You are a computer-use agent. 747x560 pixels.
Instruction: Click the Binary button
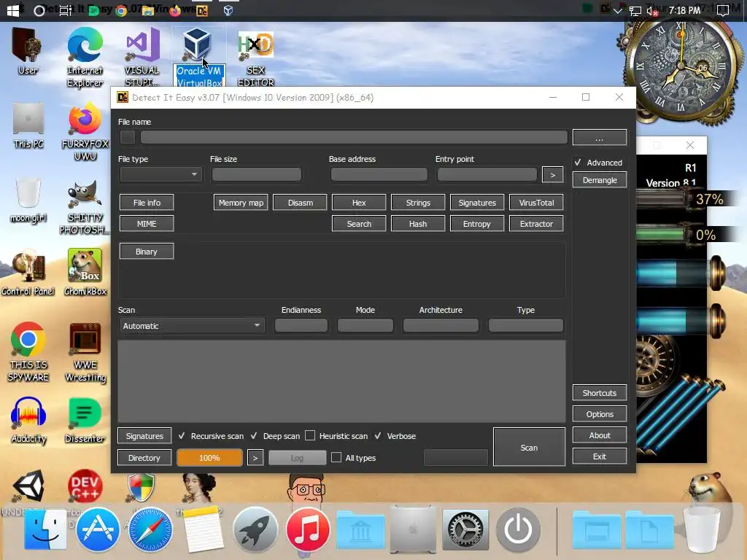(147, 252)
